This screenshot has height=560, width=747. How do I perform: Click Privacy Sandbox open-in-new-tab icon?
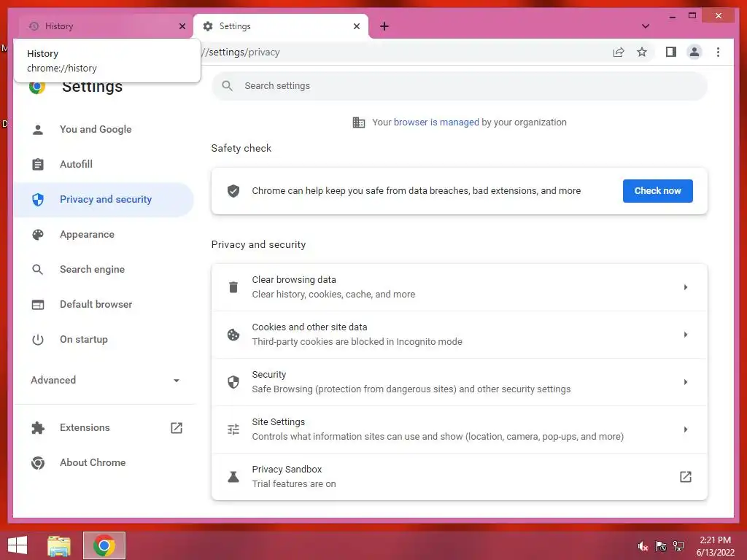click(686, 477)
